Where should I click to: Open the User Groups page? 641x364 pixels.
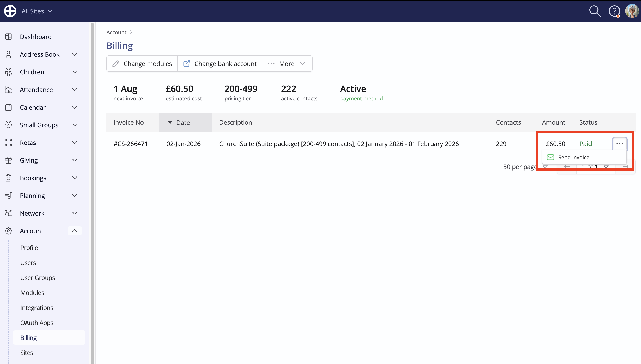click(38, 278)
